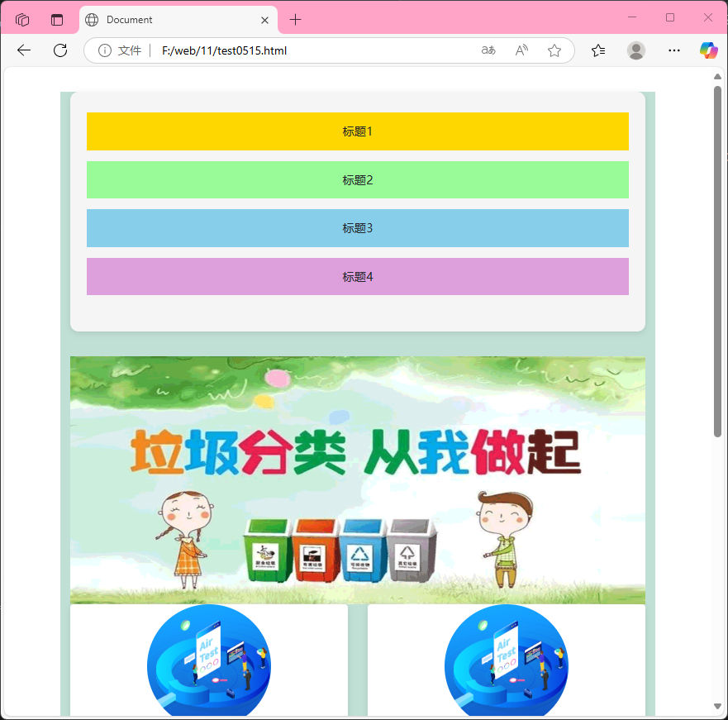Click the refresh page button
Viewport: 728px width, 720px height.
pos(59,50)
